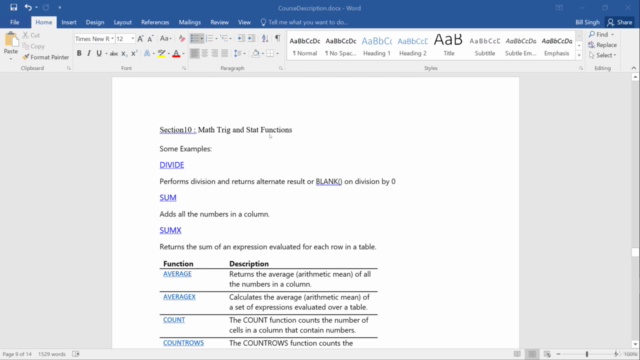Clear all formatting

(x=182, y=38)
